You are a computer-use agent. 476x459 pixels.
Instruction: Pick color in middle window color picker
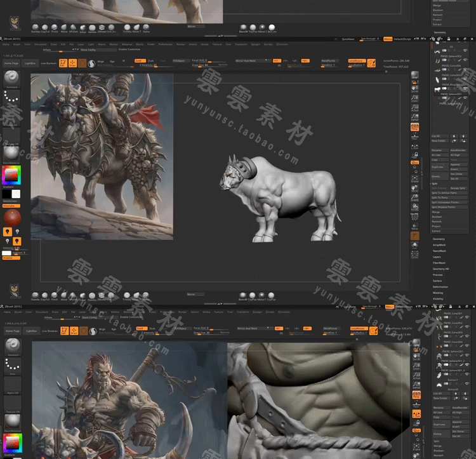coord(11,175)
